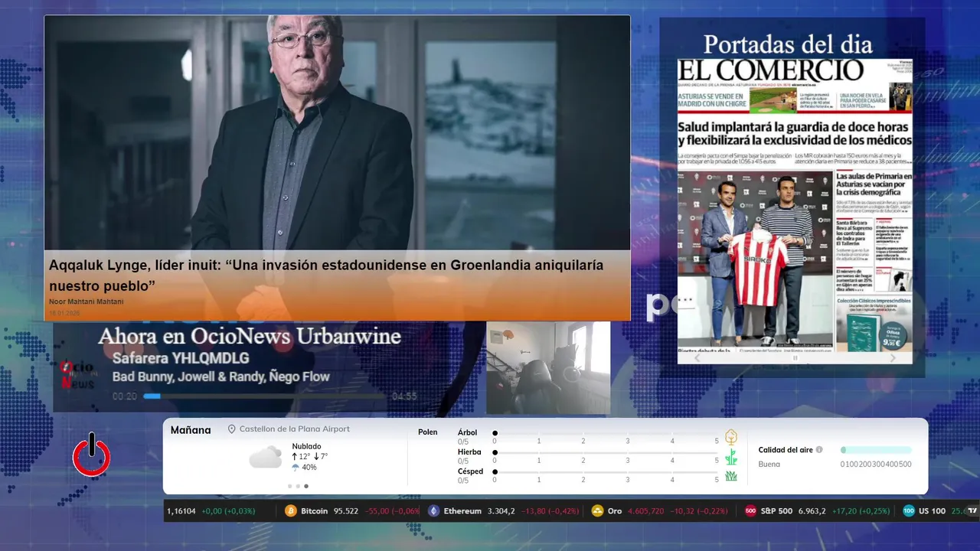
Task: Click the Ahora en OcioNews Urbanwine title
Action: (x=250, y=336)
